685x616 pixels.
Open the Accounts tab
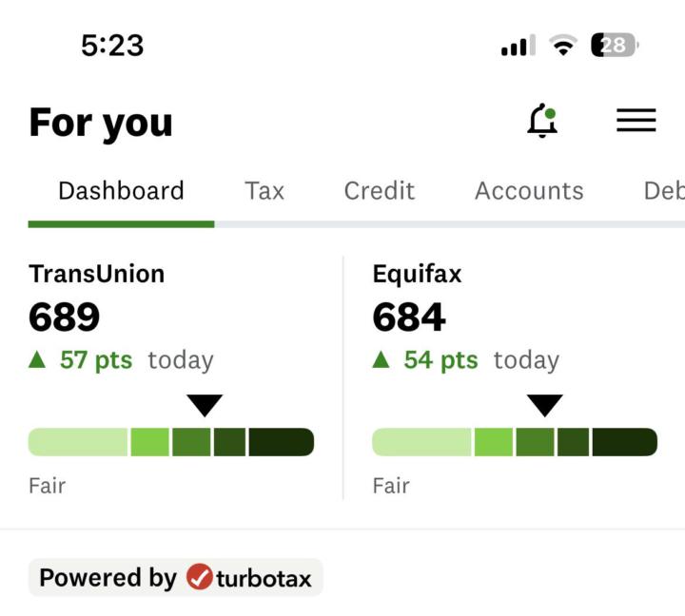click(529, 190)
